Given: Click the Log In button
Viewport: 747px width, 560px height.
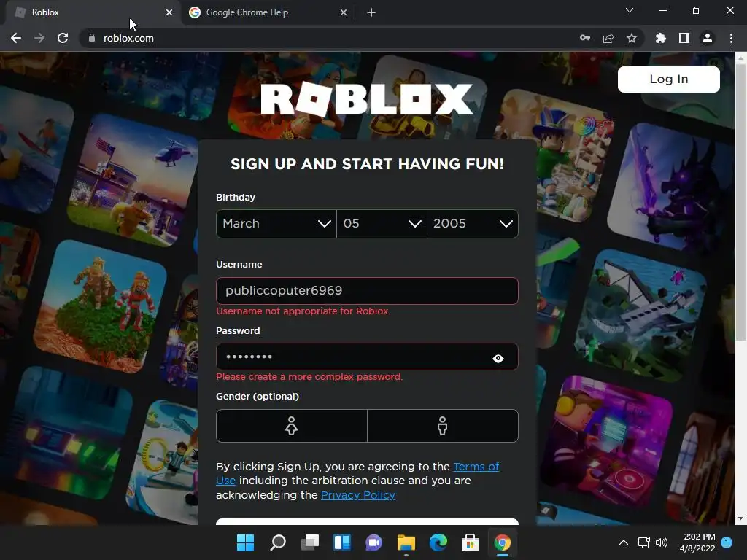Looking at the screenshot, I should [668, 79].
